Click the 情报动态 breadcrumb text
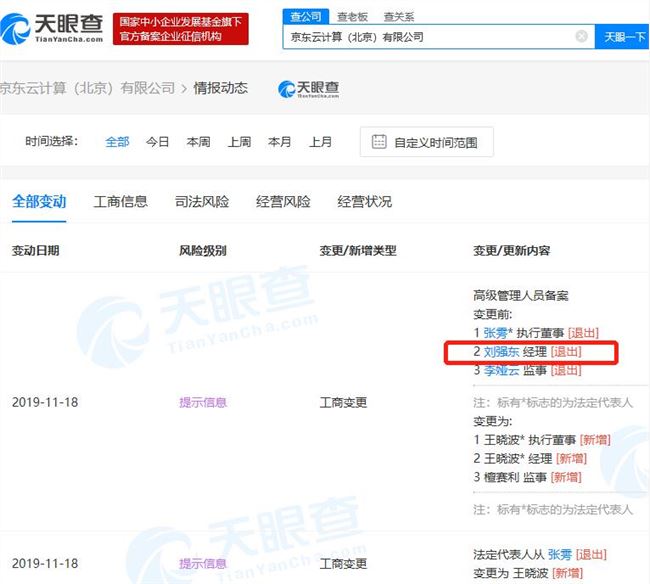The height and width of the screenshot is (584, 650). [221, 88]
